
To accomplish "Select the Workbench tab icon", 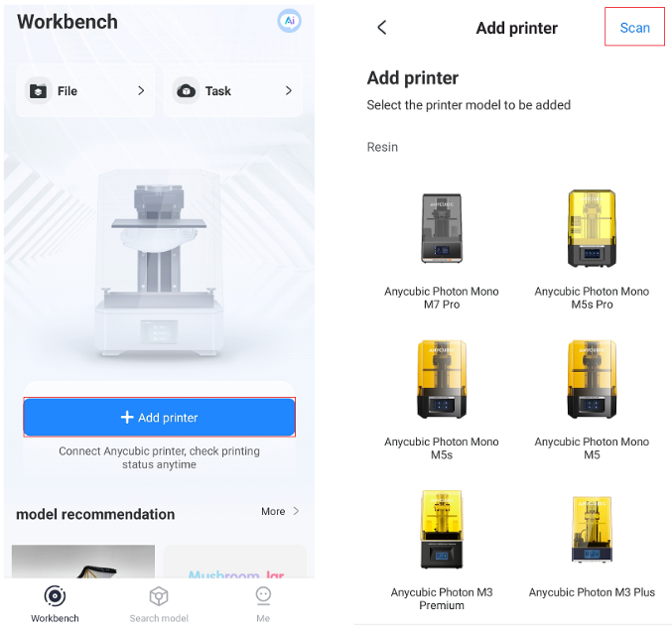I will (55, 596).
